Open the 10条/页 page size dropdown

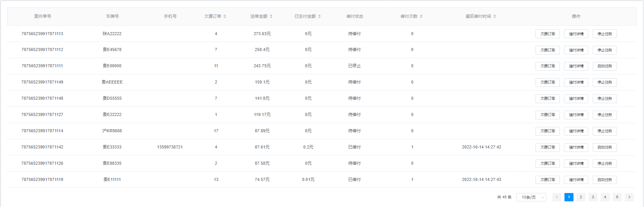point(531,197)
